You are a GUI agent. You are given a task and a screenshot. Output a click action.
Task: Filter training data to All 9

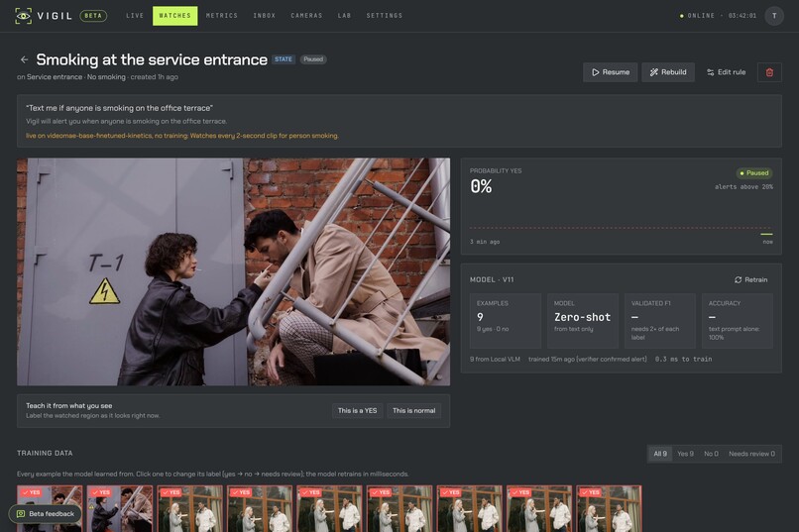(660, 454)
